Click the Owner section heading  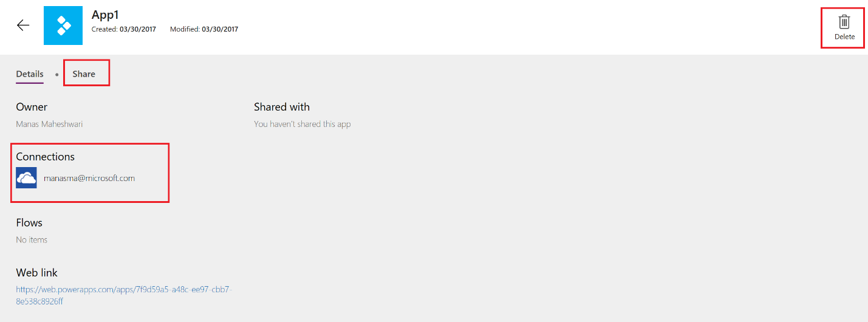[32, 107]
